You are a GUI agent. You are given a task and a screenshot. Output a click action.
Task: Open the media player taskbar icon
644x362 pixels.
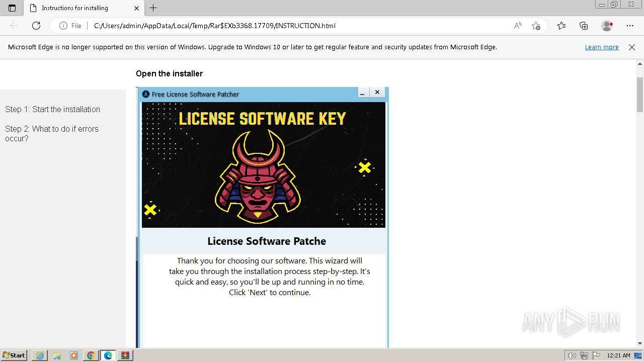click(x=74, y=355)
